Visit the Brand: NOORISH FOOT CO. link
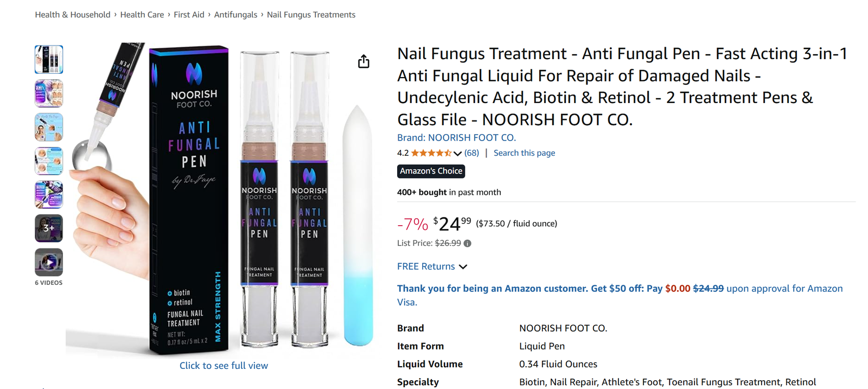Screen dimensions: 868x389 click(456, 138)
